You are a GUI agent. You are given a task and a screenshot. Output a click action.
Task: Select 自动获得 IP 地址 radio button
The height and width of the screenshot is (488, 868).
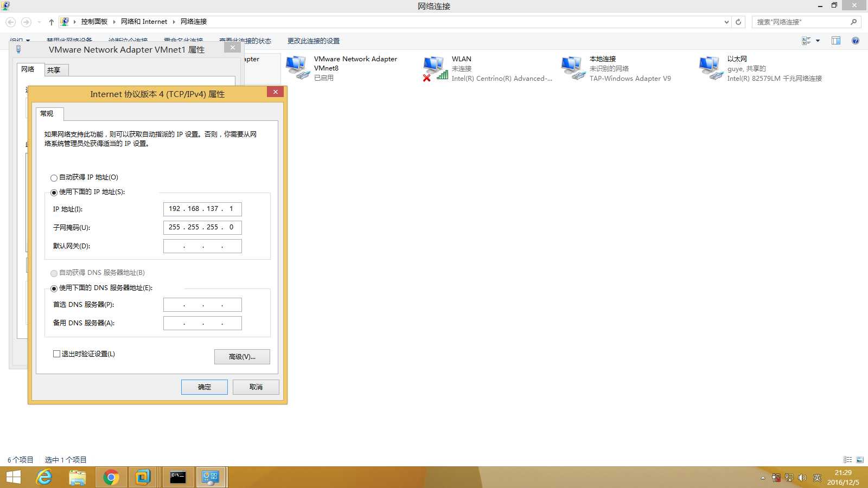tap(54, 178)
